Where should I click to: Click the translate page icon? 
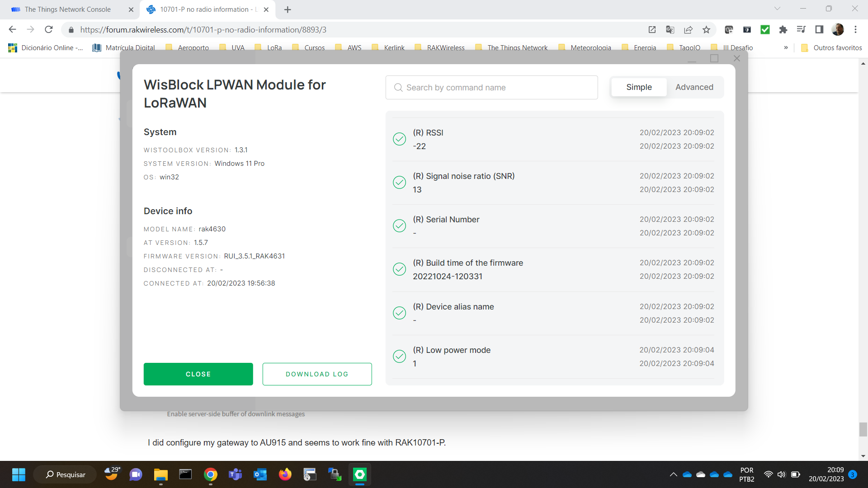click(x=670, y=30)
